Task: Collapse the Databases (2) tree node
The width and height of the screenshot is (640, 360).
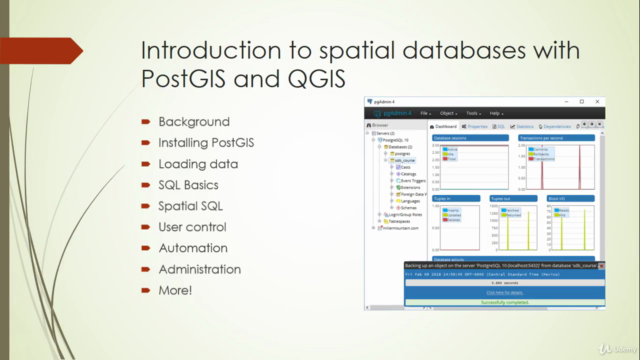Action: pyautogui.click(x=380, y=147)
